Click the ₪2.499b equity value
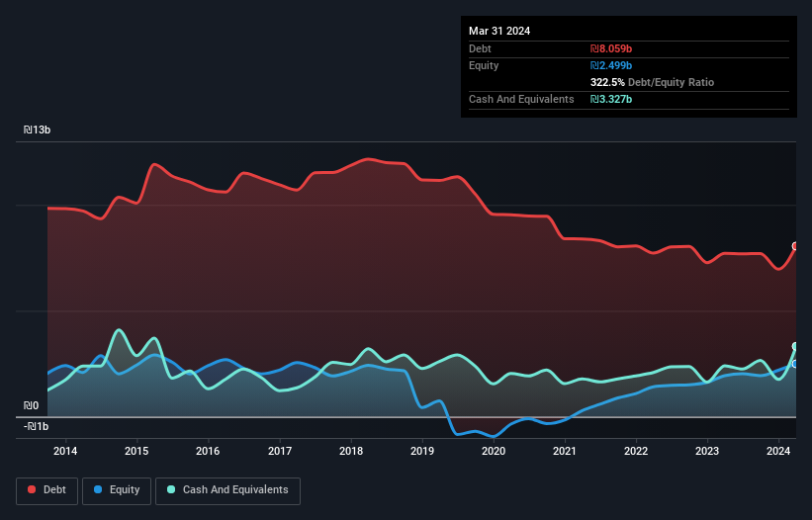The height and width of the screenshot is (520, 812). tap(611, 65)
